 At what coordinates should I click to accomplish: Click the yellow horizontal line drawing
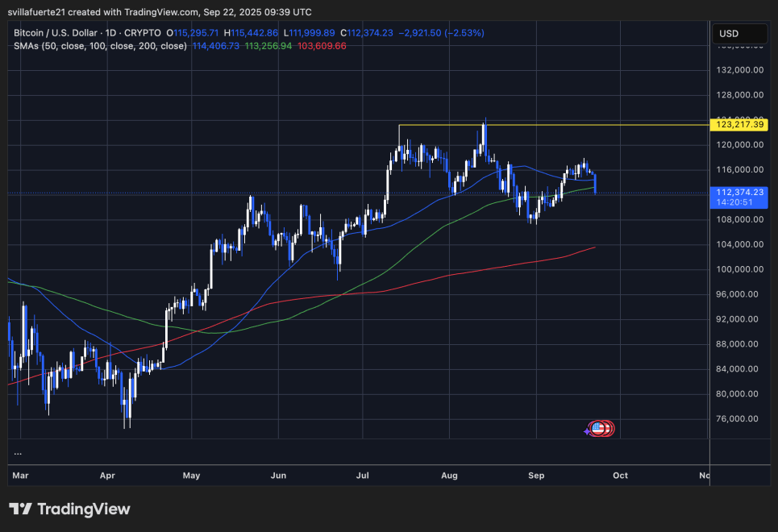click(564, 126)
